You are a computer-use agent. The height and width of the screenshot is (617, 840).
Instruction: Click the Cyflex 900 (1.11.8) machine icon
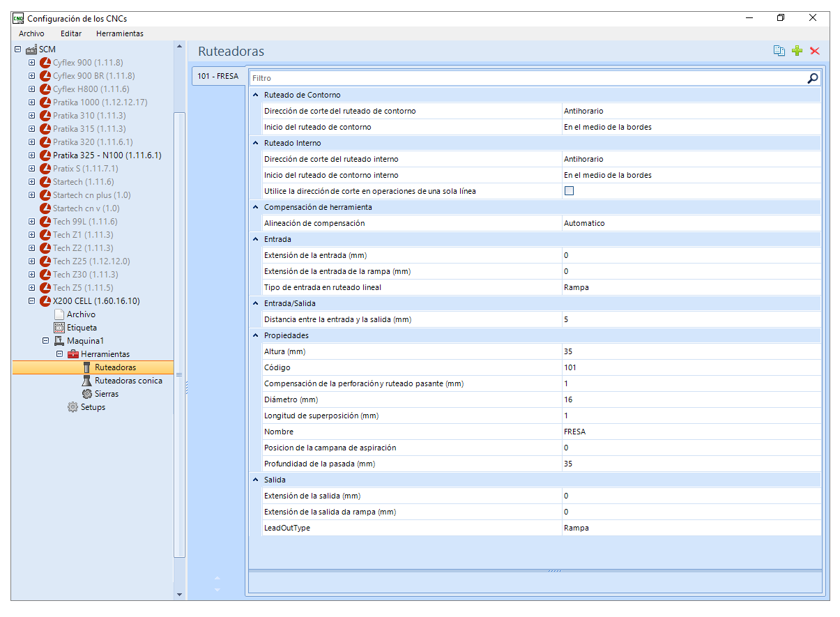click(x=46, y=63)
